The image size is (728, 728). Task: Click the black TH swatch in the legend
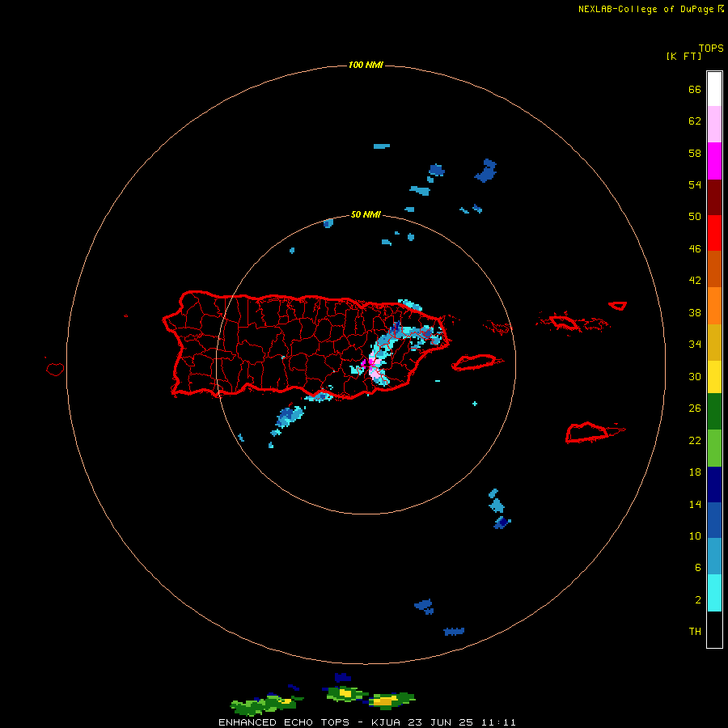click(714, 629)
